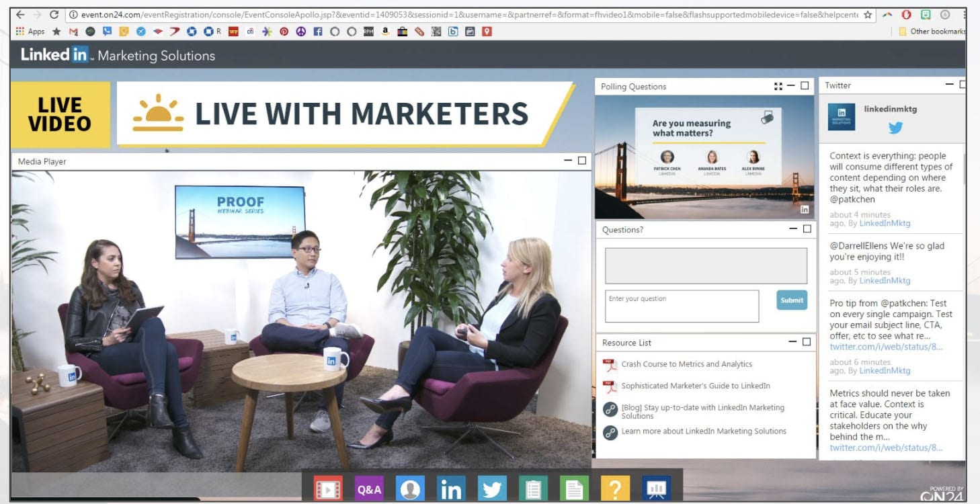
Task: Bookmark this page with the address bar star
Action: tap(868, 14)
